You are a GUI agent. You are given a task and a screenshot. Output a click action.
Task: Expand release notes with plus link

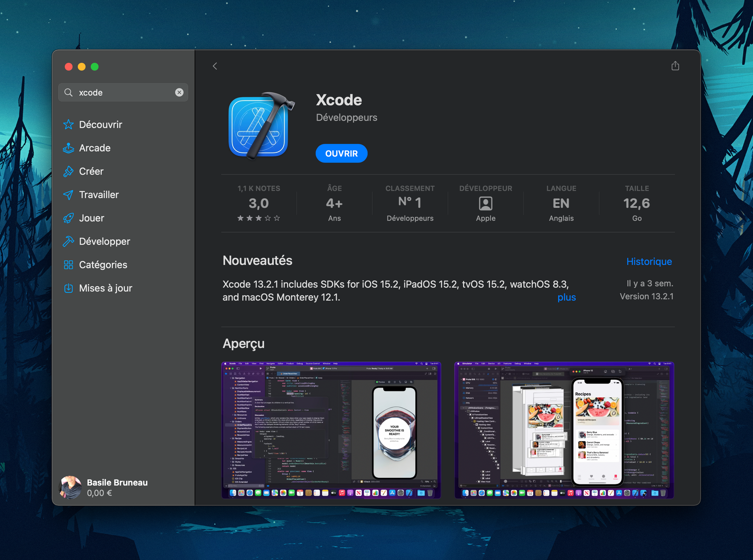pyautogui.click(x=567, y=297)
